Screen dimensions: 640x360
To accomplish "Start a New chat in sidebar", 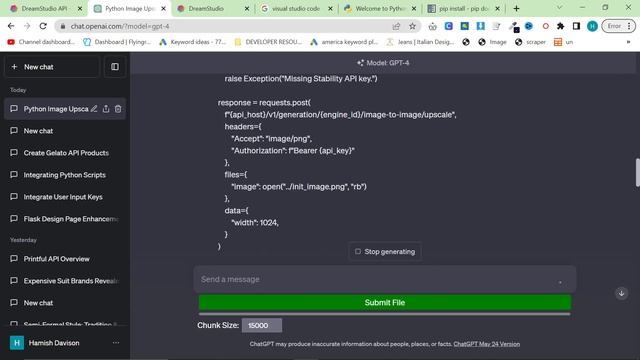I will 52,67.
